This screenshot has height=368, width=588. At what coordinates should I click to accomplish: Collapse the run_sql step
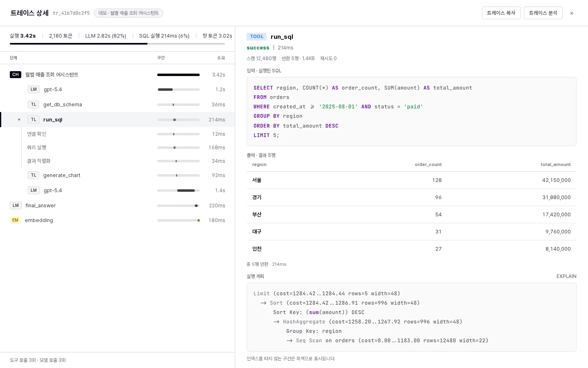click(x=19, y=120)
